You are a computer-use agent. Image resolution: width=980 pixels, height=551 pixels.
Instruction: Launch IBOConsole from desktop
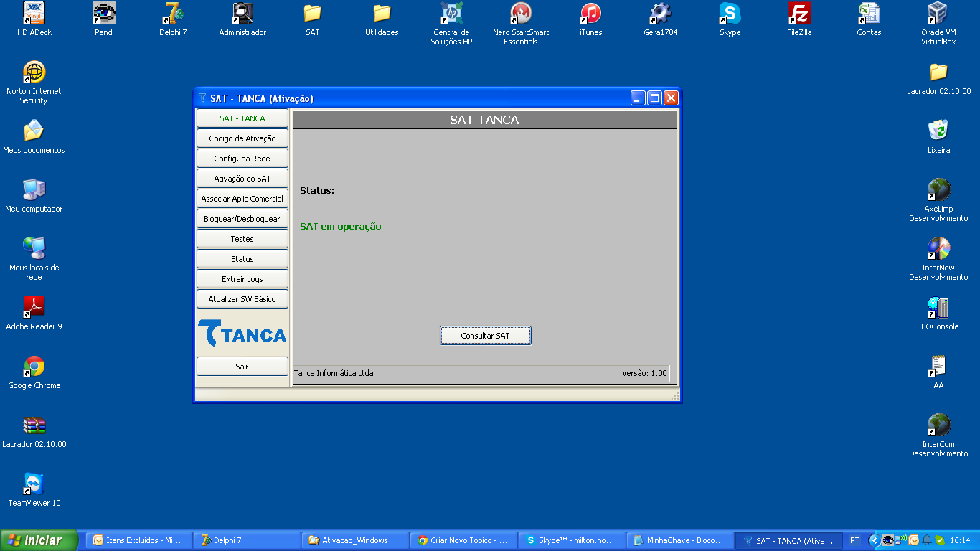click(x=938, y=314)
